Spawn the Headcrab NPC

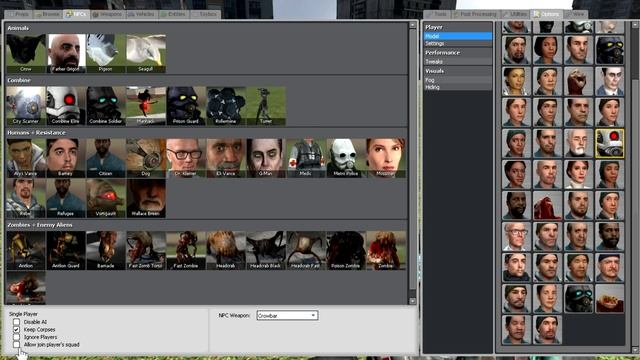[x=226, y=250]
